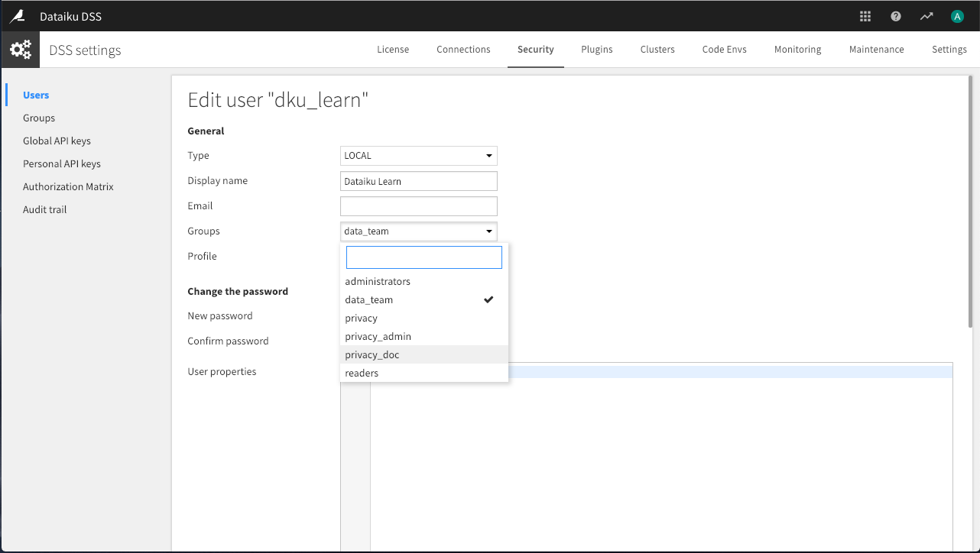Open the Plugins tab

[x=597, y=50]
